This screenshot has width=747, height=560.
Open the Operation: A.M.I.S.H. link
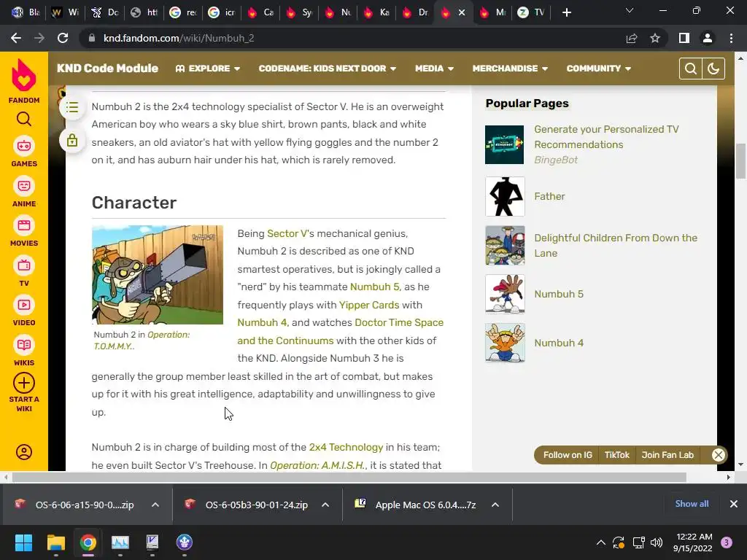[x=318, y=465]
